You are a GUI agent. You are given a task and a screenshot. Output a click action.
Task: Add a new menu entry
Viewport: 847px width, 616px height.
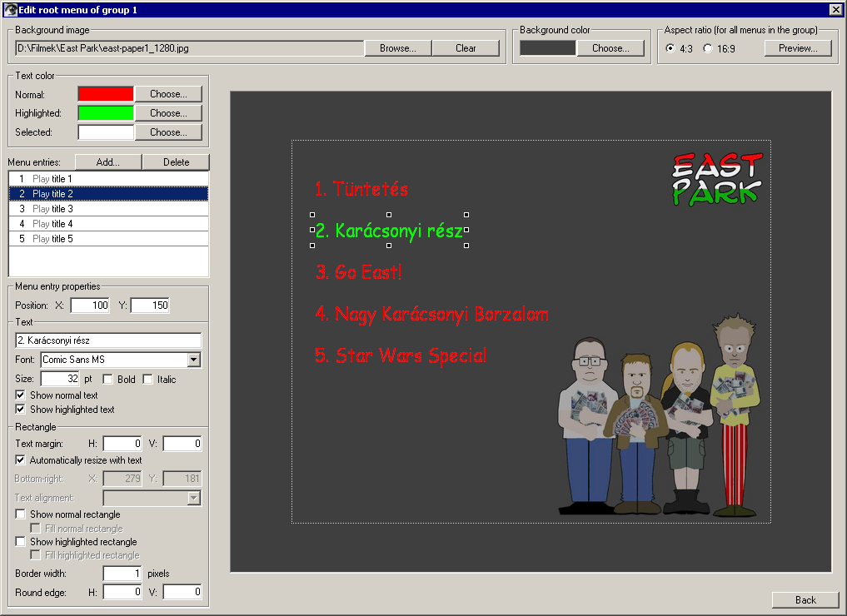108,162
